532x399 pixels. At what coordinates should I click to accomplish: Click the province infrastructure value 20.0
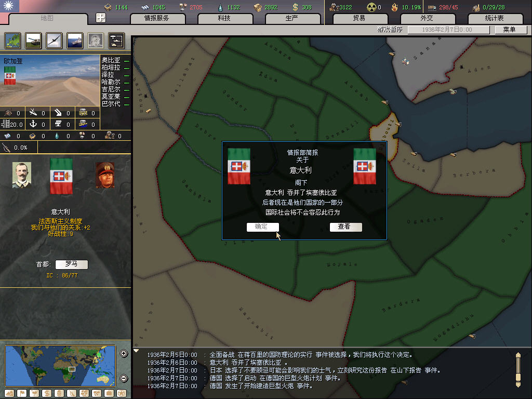click(16, 125)
